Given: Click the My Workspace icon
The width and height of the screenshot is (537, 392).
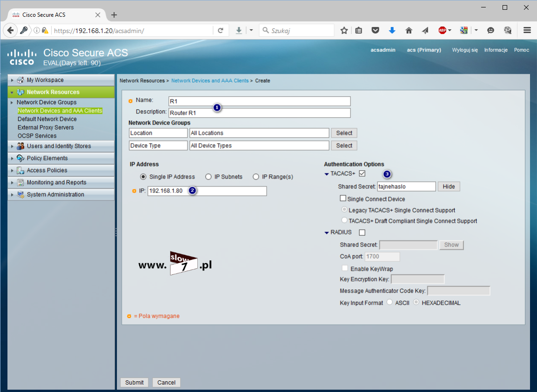Looking at the screenshot, I should 20,80.
